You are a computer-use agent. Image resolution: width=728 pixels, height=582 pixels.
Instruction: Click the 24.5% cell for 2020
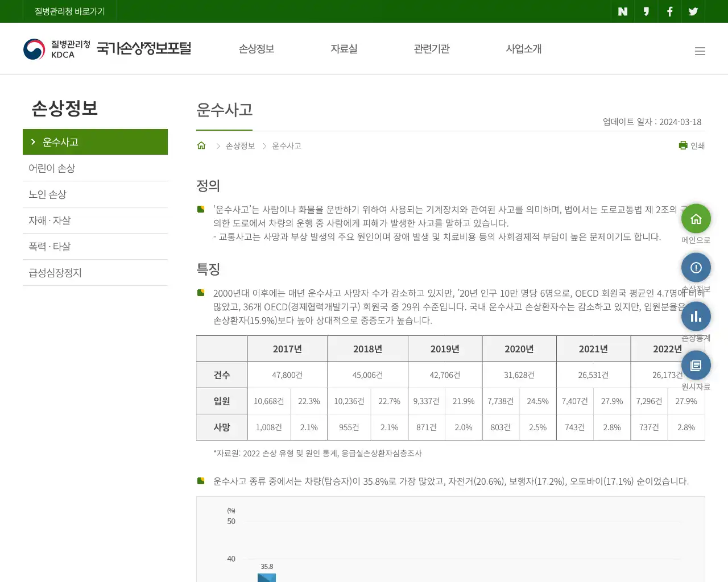tap(537, 401)
